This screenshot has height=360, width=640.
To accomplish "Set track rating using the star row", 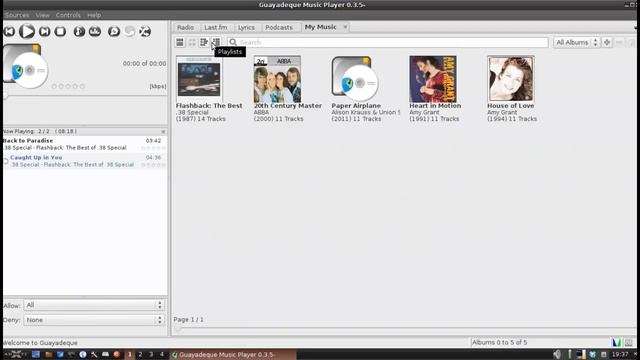I will tap(68, 86).
